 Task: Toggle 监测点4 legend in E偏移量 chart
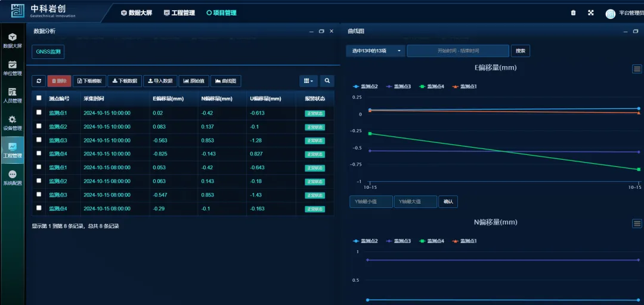pos(432,86)
